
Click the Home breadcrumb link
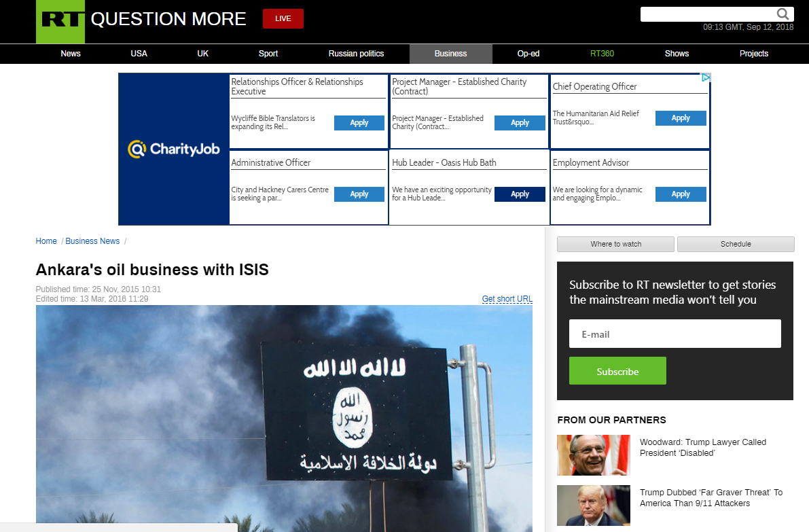[46, 241]
